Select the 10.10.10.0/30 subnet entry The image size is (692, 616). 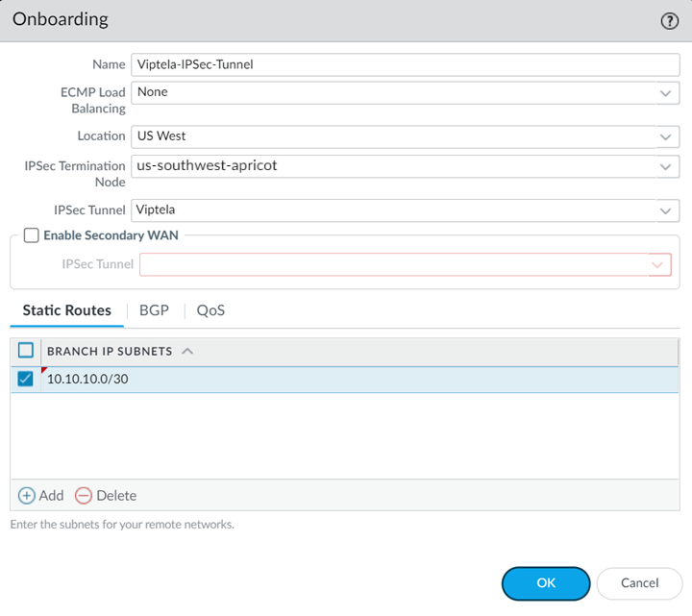pyautogui.click(x=88, y=380)
